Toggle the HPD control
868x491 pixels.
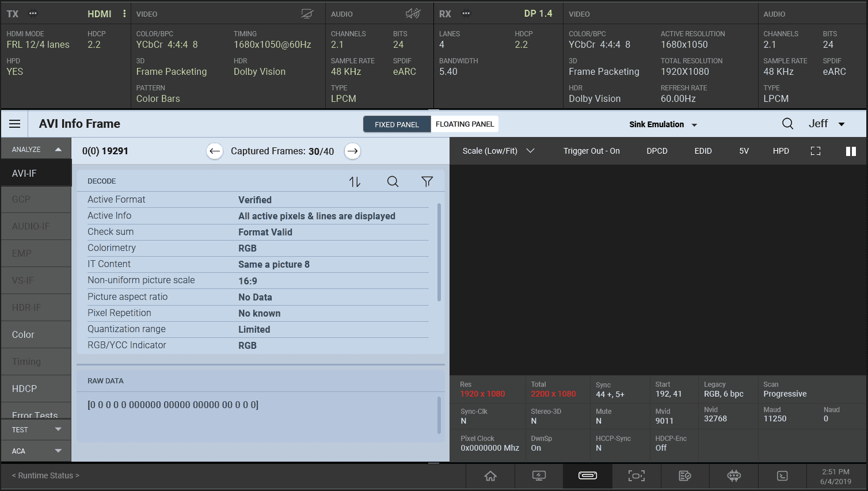pyautogui.click(x=781, y=151)
